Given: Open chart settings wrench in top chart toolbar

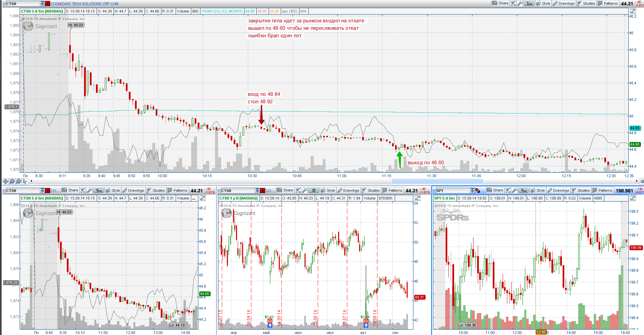Looking at the screenshot, I should pos(520,3).
